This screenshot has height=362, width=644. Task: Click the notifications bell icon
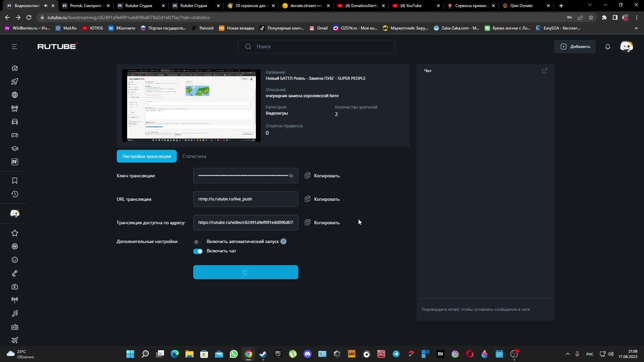pos(607,47)
